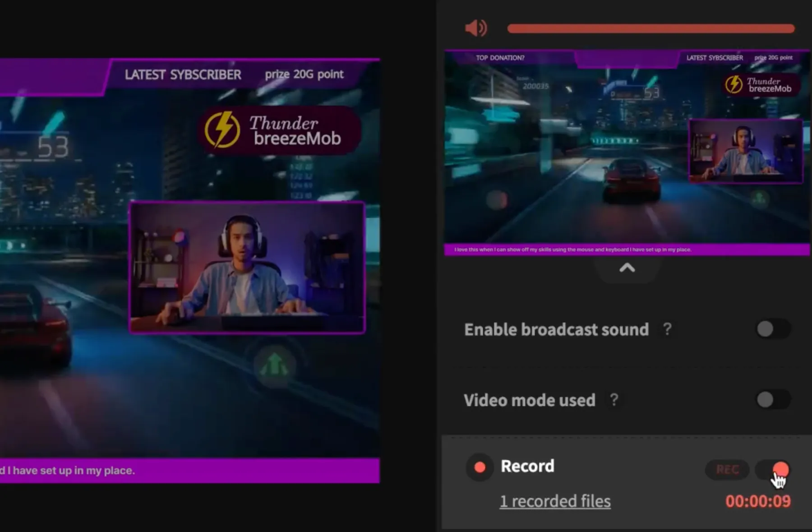This screenshot has height=532, width=812.
Task: Turn off the Record toggle switch
Action: coord(773,470)
